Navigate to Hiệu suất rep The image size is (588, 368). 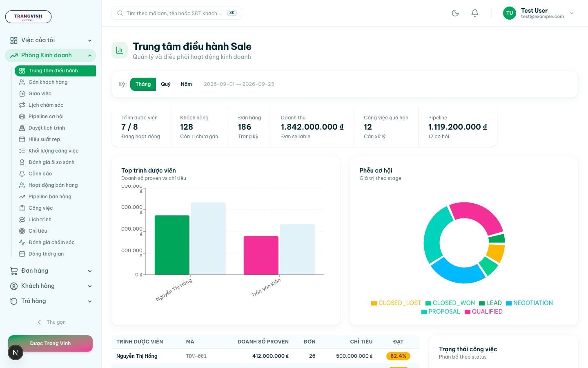(55, 139)
